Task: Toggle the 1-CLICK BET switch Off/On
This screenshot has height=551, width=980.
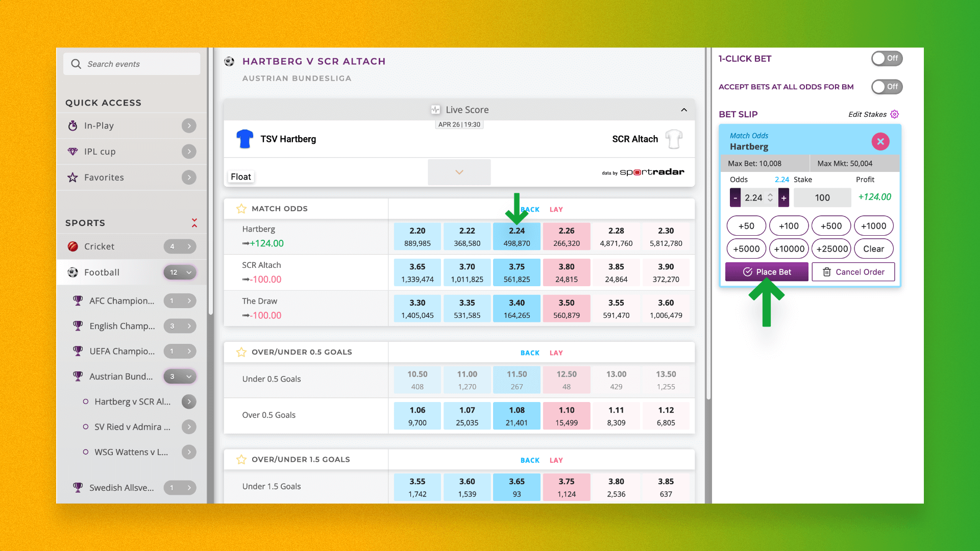Action: tap(886, 58)
